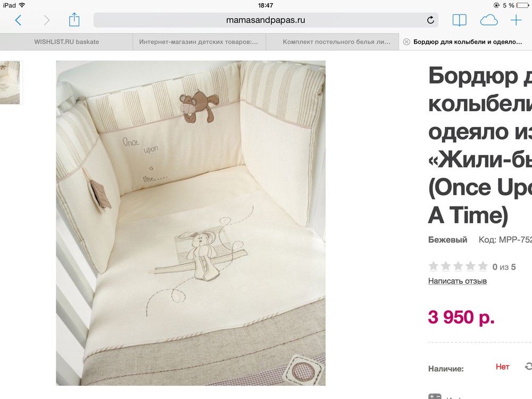Select the small product thumbnail image
The width and height of the screenshot is (532, 399).
coord(10,82)
